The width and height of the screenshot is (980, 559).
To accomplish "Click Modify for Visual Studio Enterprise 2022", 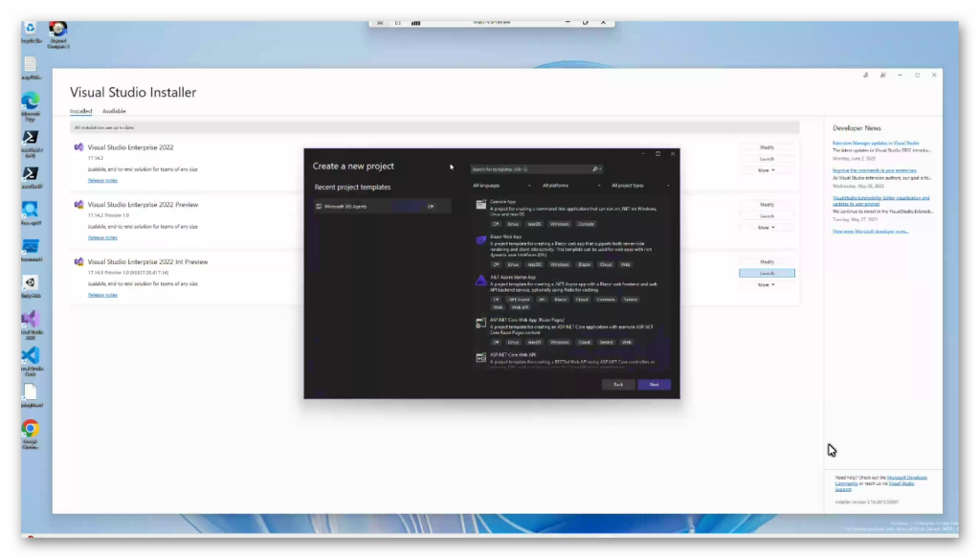I will 767,147.
